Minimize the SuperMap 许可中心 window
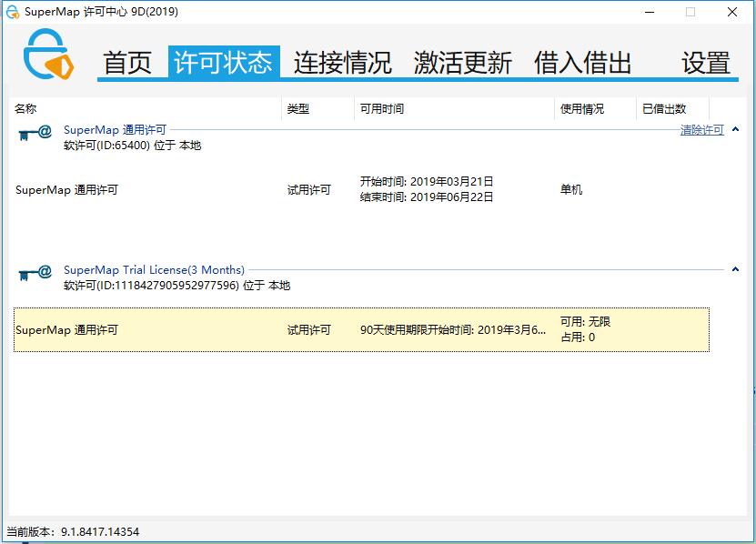This screenshot has width=756, height=544. tap(650, 12)
